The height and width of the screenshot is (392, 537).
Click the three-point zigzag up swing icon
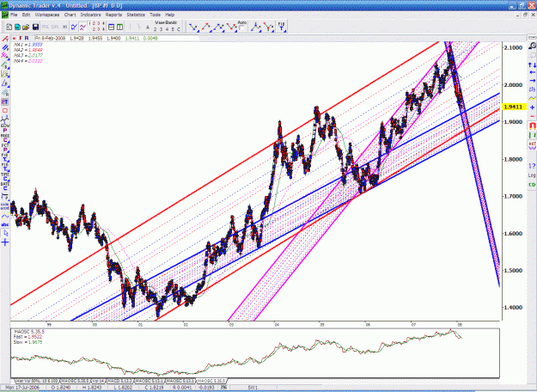coord(219,27)
